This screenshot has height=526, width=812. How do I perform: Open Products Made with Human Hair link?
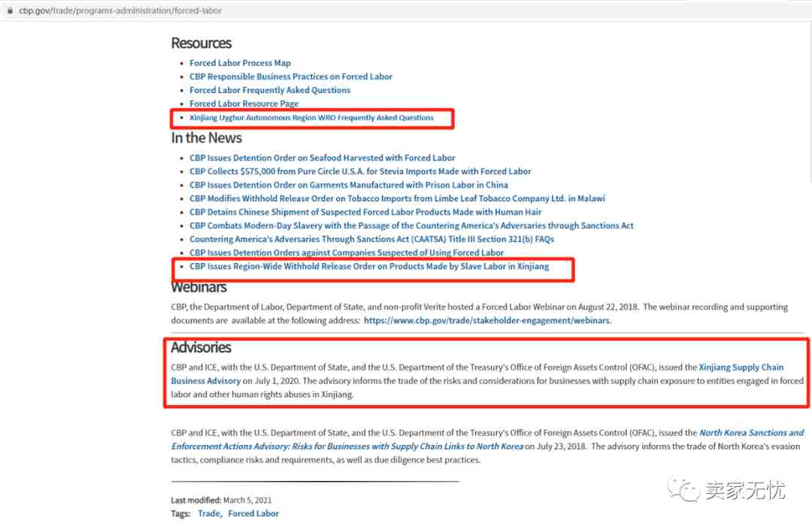(365, 212)
